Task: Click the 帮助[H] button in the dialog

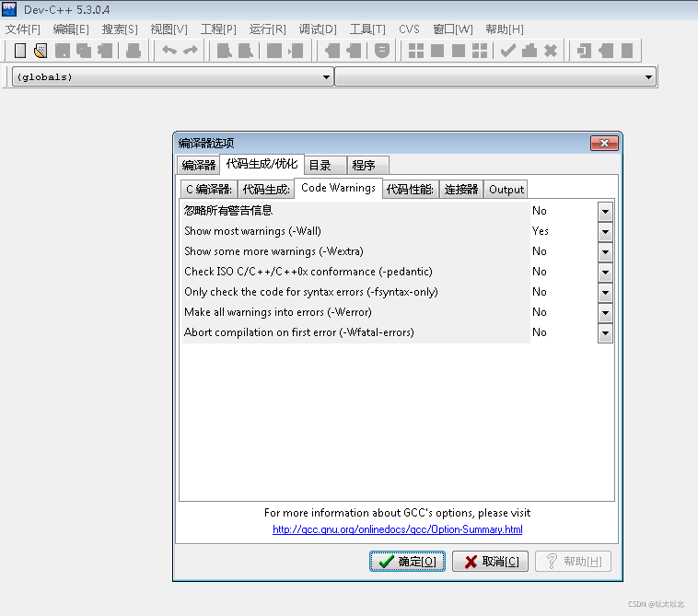Action: (x=573, y=562)
